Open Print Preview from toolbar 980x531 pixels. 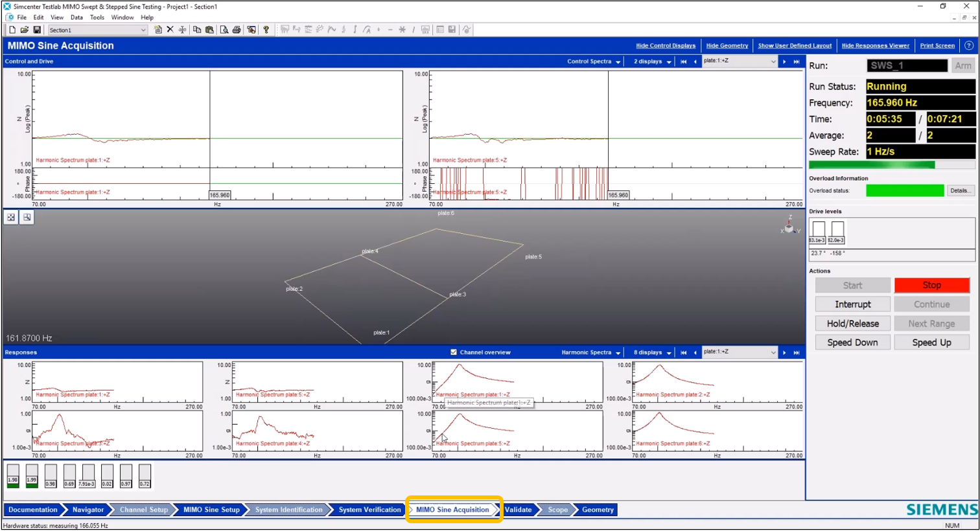click(x=224, y=30)
